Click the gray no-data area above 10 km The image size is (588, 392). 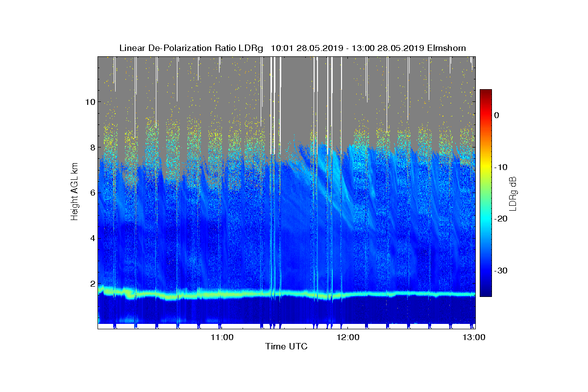tap(294, 83)
